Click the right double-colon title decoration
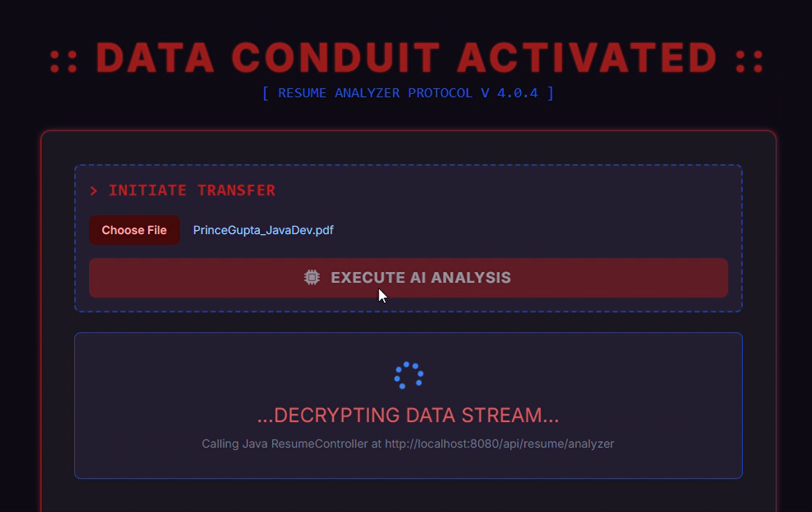 [x=749, y=59]
